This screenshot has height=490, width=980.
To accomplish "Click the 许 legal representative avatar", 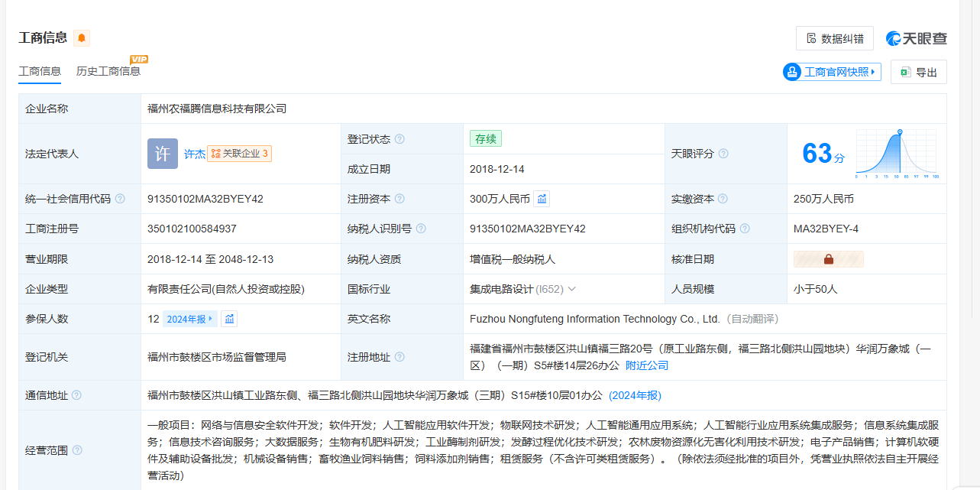I will coord(163,154).
